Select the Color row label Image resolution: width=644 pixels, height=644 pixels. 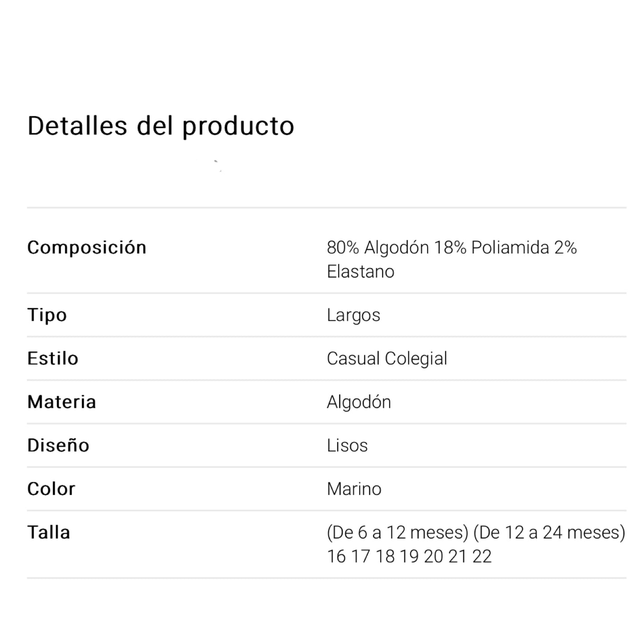click(x=51, y=489)
